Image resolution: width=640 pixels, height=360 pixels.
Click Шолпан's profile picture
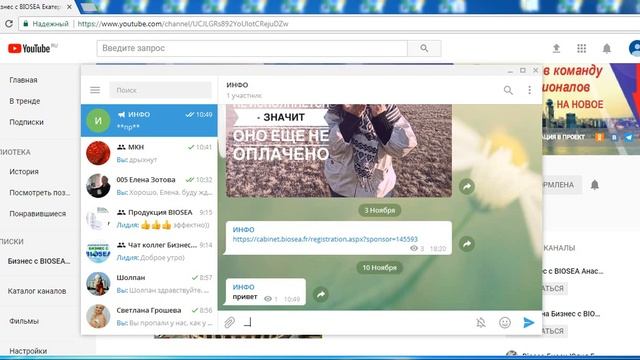click(x=98, y=284)
